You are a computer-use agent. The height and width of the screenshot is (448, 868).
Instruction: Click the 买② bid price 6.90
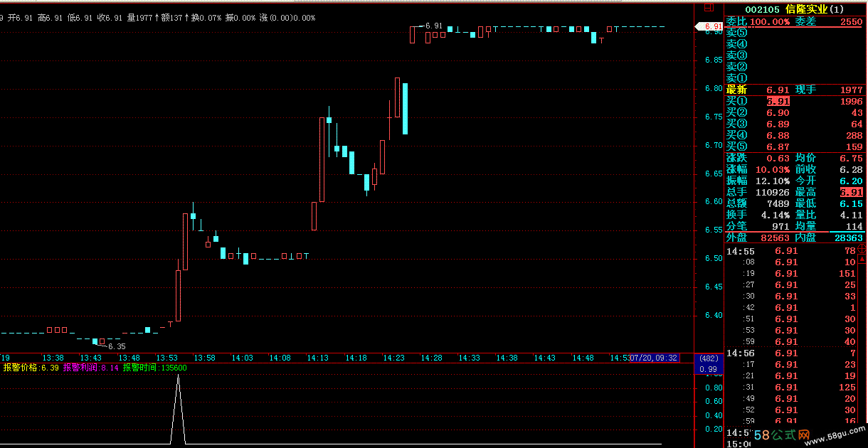[x=778, y=112]
